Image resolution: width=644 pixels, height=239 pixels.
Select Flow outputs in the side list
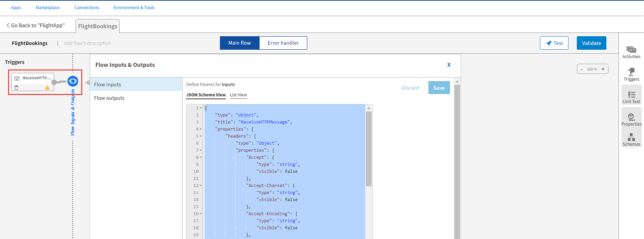point(109,98)
